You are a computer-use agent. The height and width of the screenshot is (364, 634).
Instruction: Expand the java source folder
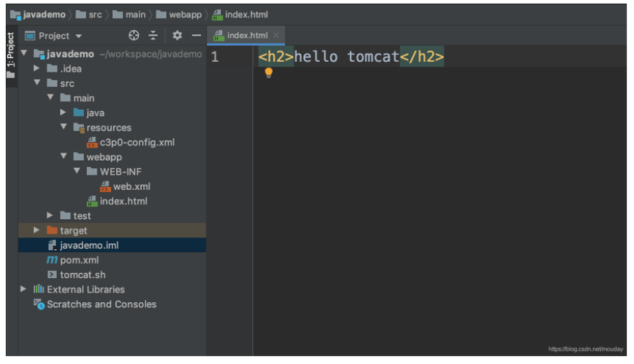[x=64, y=113]
